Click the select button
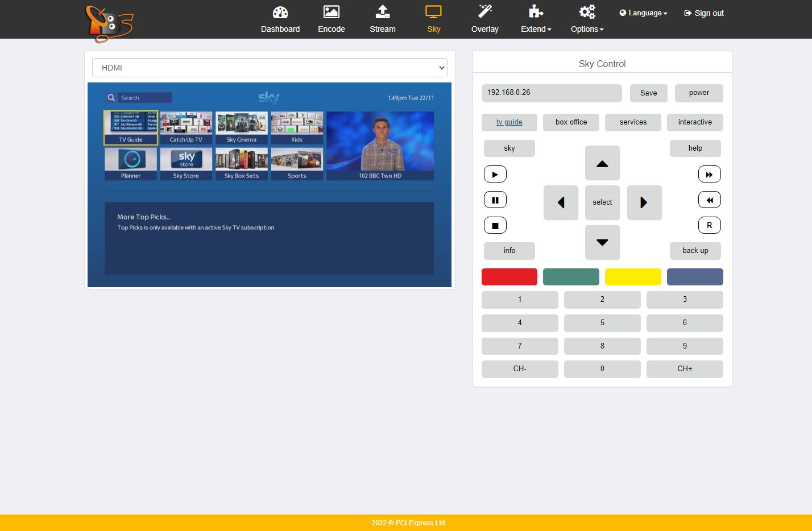 click(x=602, y=202)
